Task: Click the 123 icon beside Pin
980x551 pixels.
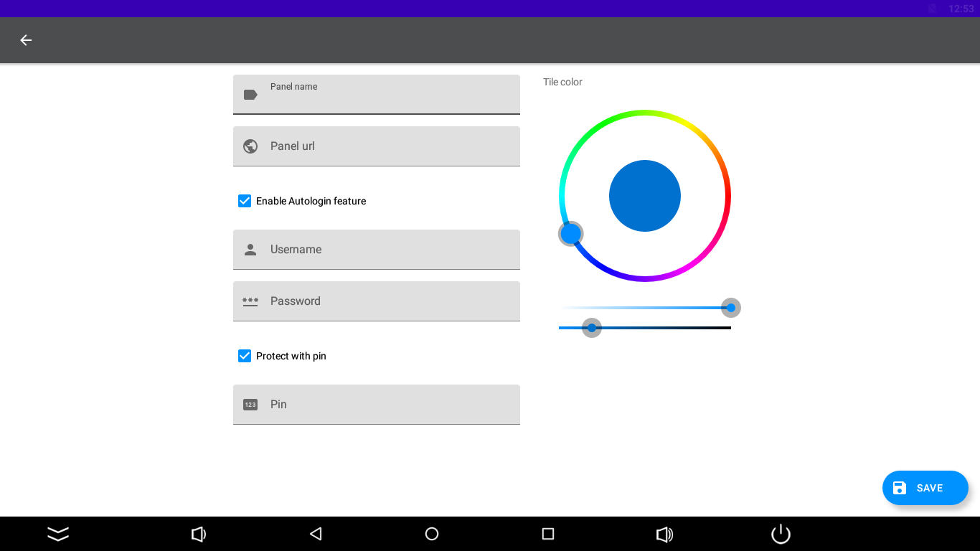Action: click(x=250, y=405)
